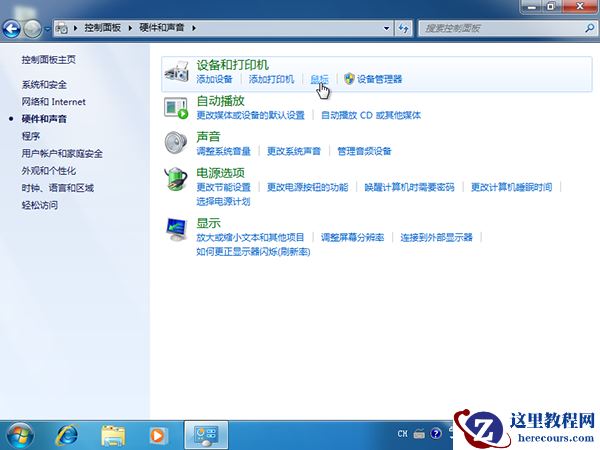This screenshot has height=450, width=600.
Task: Click the 声音 speaker icon
Action: [x=176, y=142]
